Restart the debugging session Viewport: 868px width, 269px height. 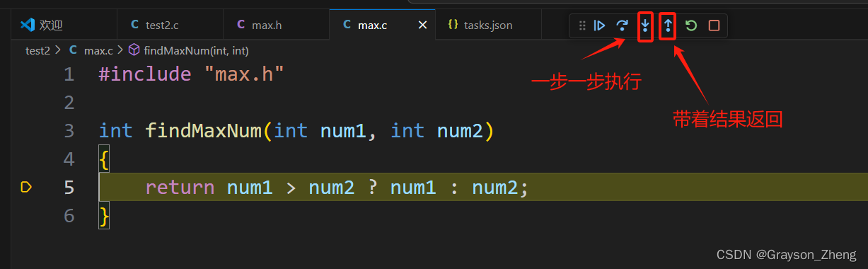tap(691, 25)
